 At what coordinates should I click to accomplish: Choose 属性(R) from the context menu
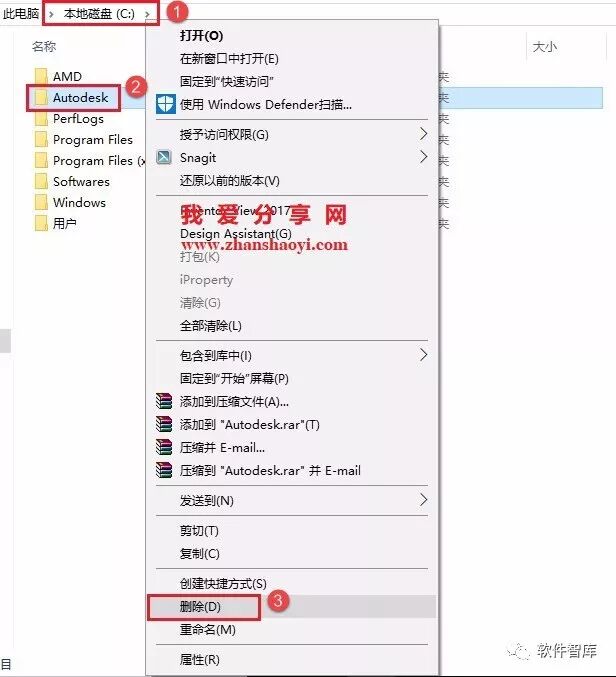coord(200,660)
